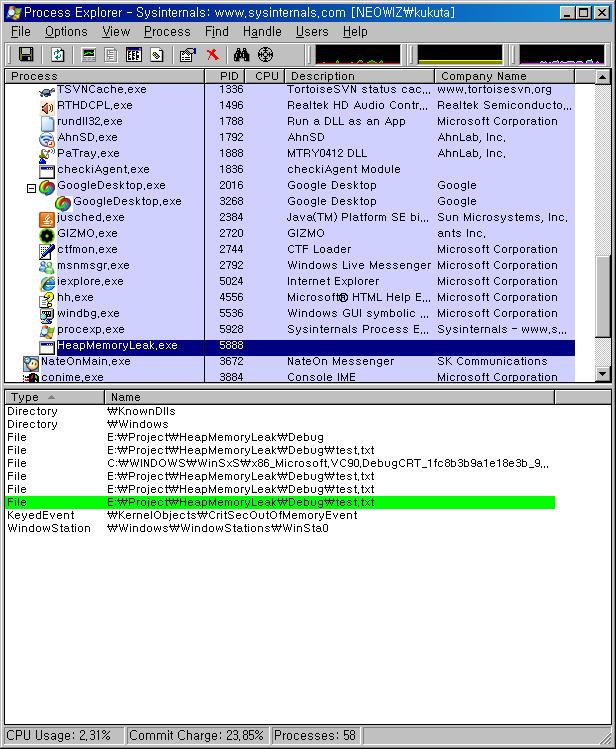The width and height of the screenshot is (616, 749).
Task: Click the crosshair Find Window's Process icon
Action: click(266, 54)
